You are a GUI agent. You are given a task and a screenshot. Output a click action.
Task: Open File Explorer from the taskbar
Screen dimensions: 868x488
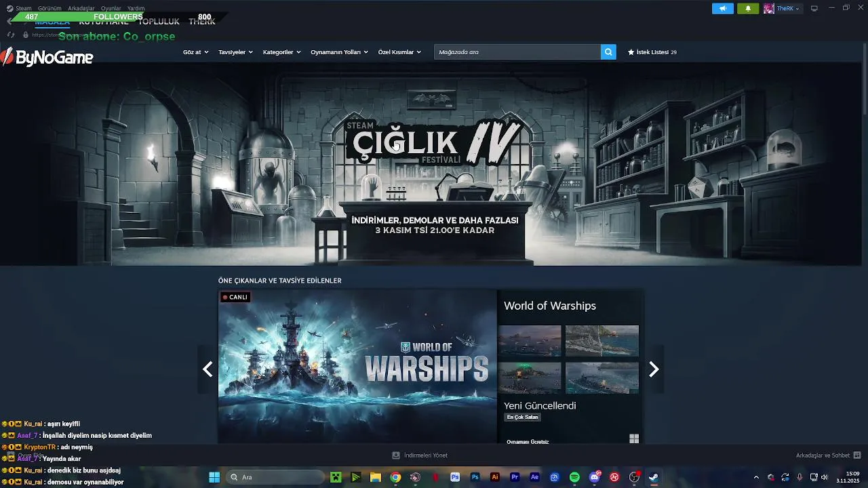(375, 477)
